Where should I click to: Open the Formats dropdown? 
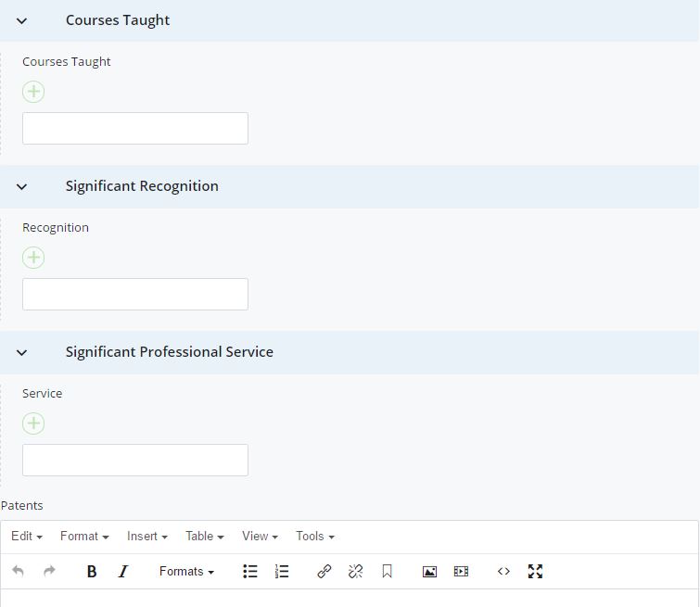(x=186, y=572)
